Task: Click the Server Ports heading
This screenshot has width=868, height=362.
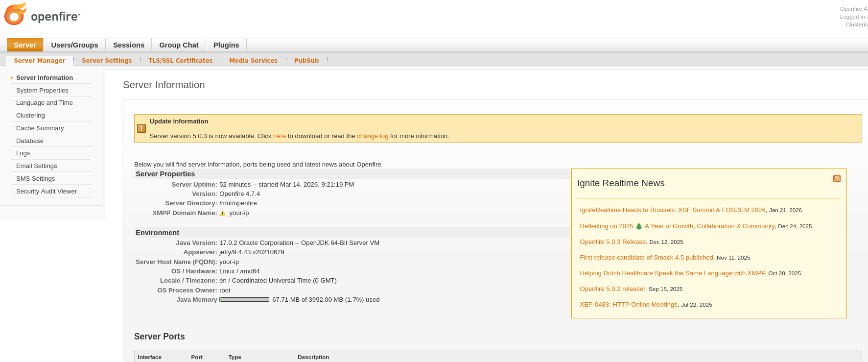Action: [x=160, y=337]
